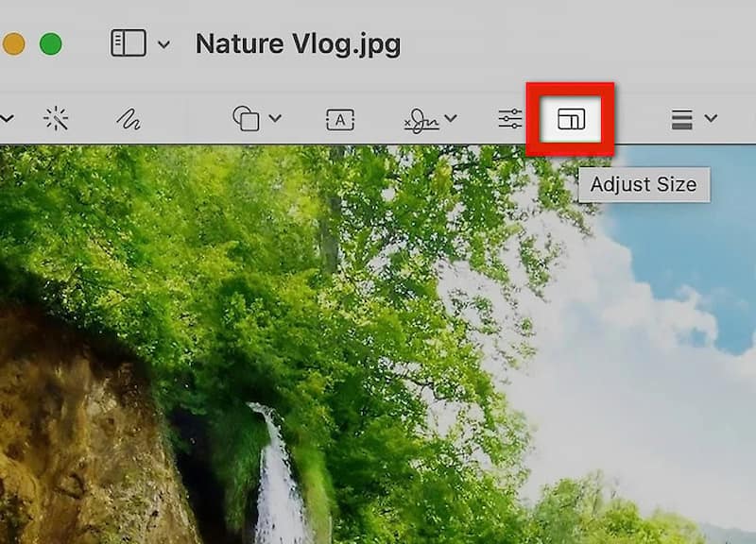Add a Text box with the Text tool

(340, 120)
